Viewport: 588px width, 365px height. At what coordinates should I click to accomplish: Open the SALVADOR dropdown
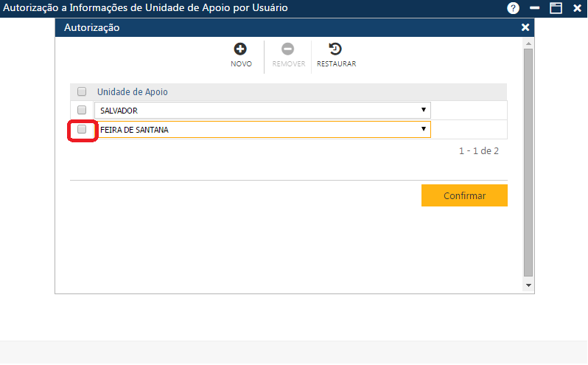(x=423, y=110)
